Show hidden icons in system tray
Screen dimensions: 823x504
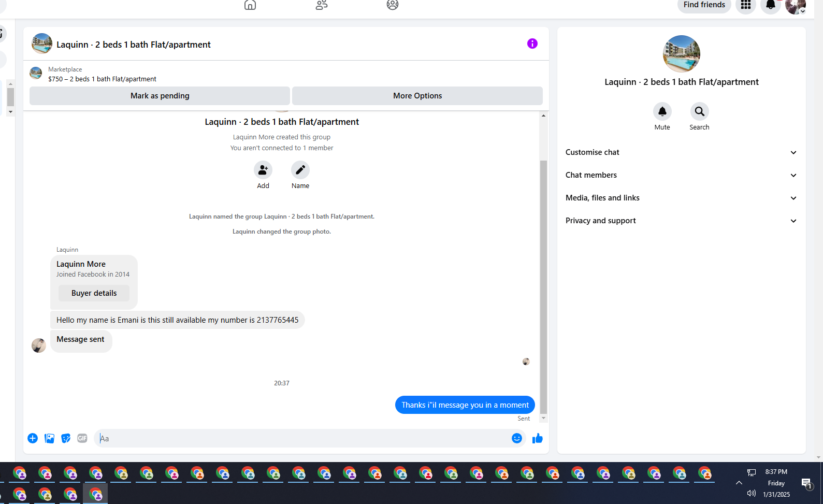(x=739, y=483)
